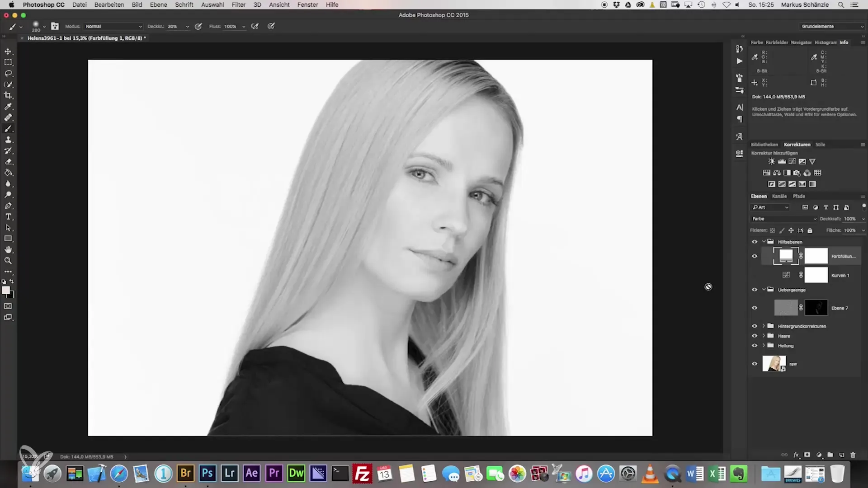This screenshot has height=488, width=868.
Task: Select the Type tool
Action: [8, 217]
